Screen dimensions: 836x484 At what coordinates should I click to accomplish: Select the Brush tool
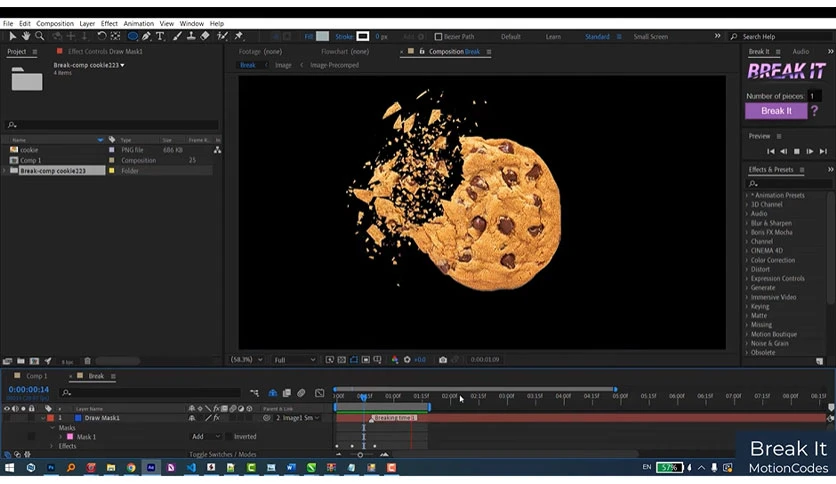click(177, 36)
